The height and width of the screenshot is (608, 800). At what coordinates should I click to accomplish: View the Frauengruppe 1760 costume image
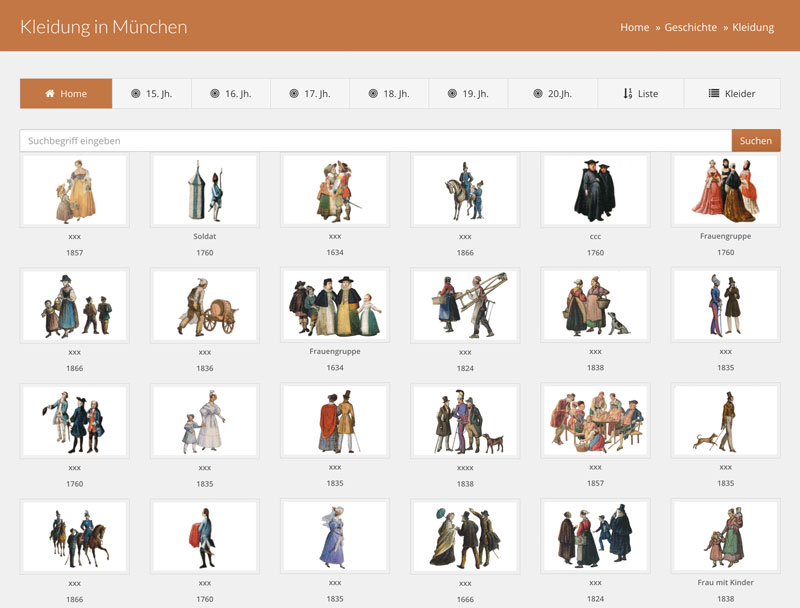[x=725, y=190]
